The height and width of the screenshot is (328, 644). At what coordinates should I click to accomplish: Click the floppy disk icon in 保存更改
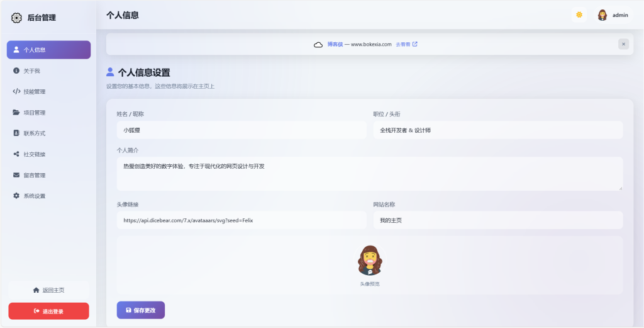(x=128, y=310)
